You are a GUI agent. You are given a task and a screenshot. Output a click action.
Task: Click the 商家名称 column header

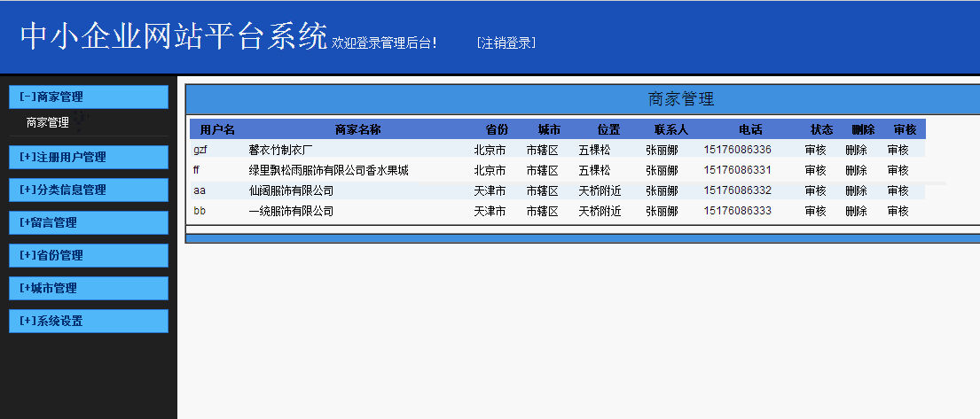[x=357, y=129]
